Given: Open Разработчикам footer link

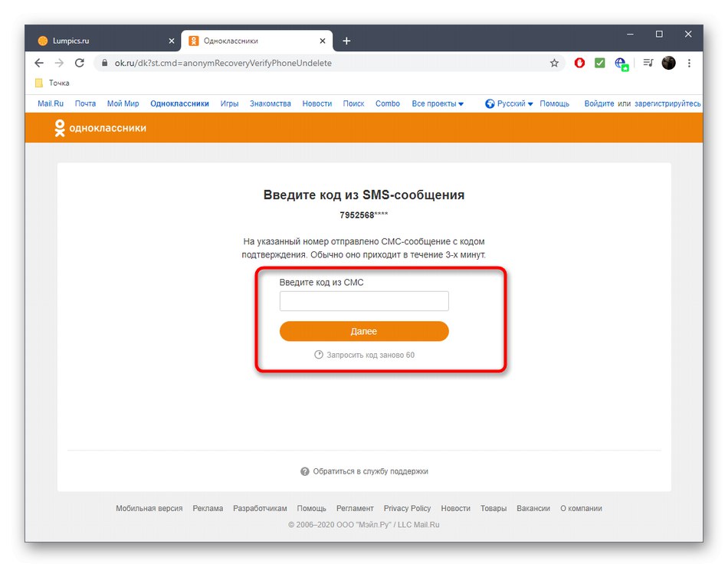Looking at the screenshot, I should click(x=260, y=509).
